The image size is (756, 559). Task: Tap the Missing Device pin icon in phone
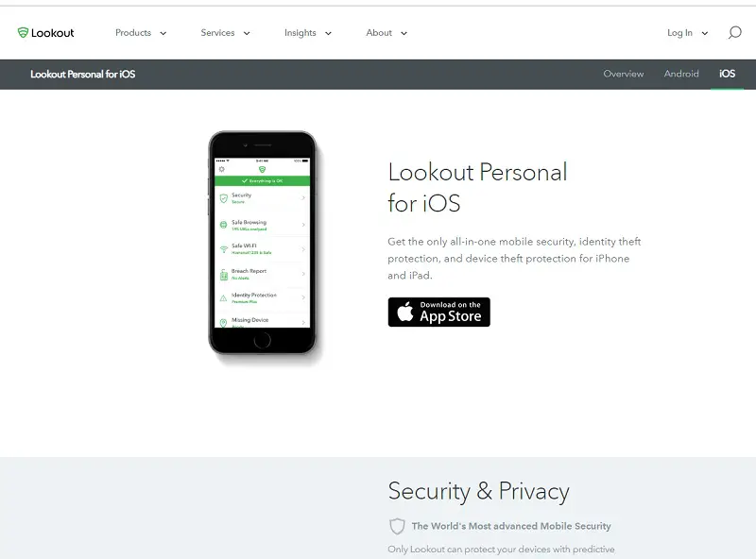(x=223, y=323)
